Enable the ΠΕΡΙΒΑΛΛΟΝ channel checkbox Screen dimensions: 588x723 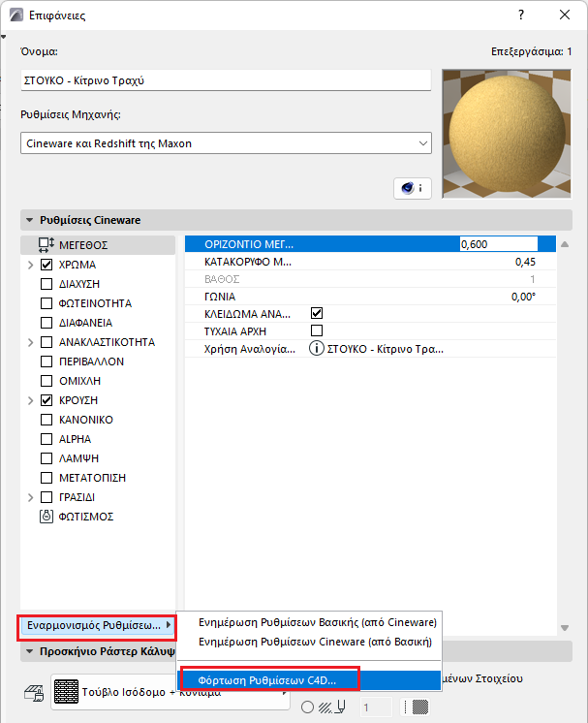pyautogui.click(x=46, y=361)
